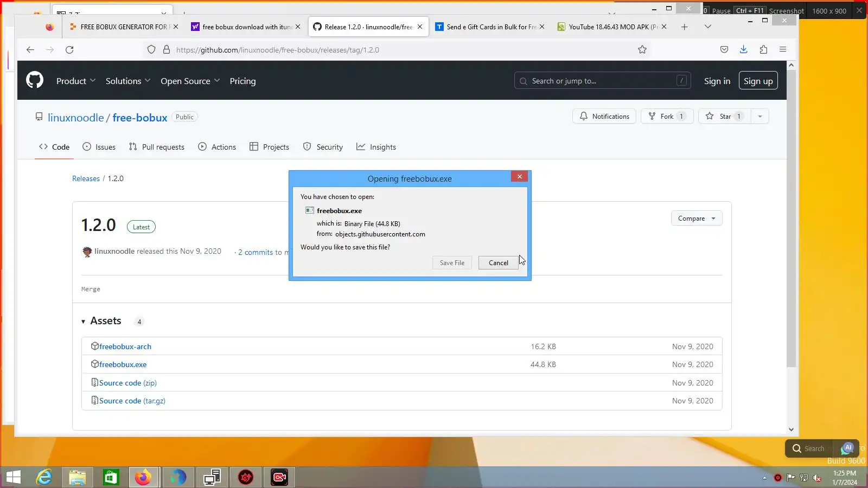Screen dimensions: 868x488
Task: Cancel the freebobux.exe download
Action: click(x=499, y=263)
